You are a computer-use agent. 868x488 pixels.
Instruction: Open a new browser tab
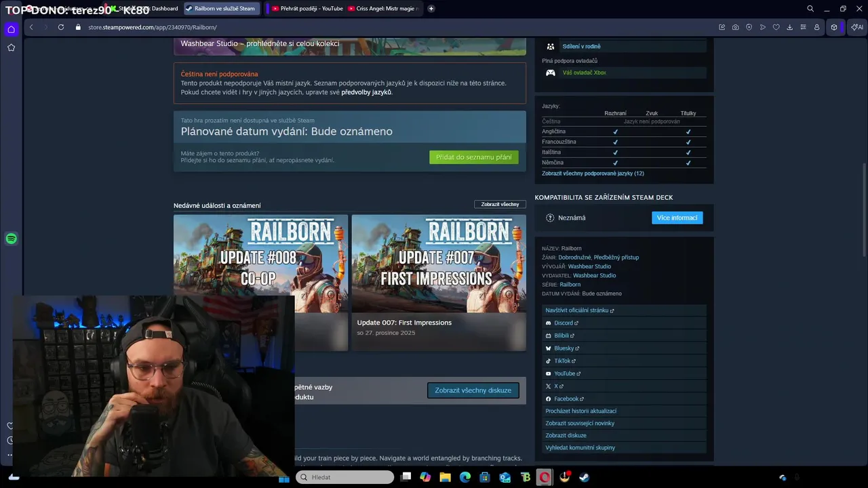tap(431, 9)
